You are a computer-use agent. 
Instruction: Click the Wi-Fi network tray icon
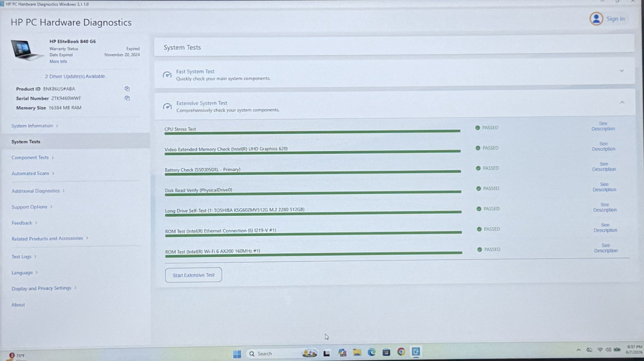coord(600,350)
